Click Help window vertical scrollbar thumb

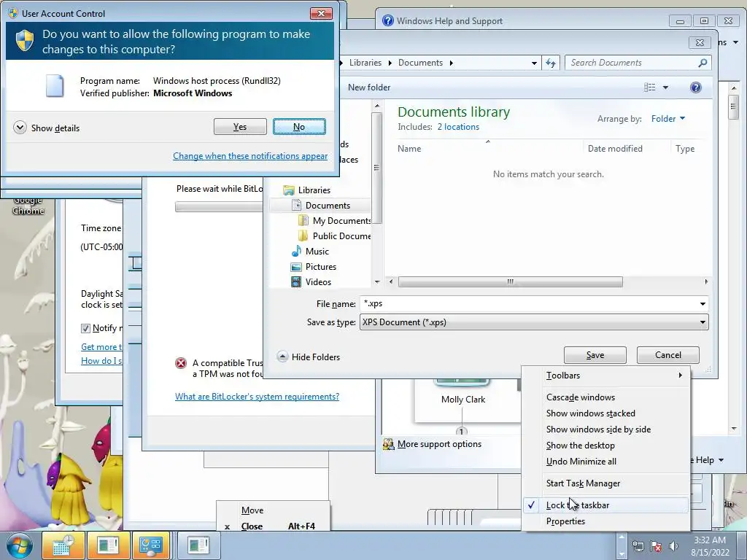coord(733,107)
